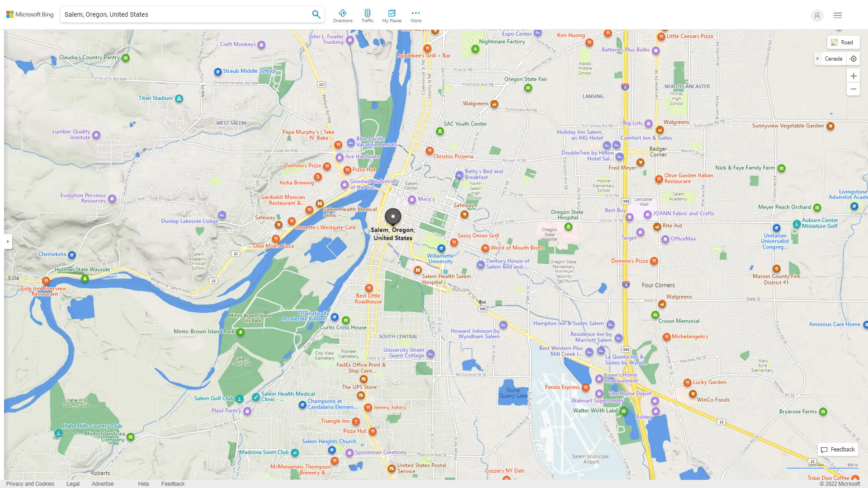Zoom in with the plus button

854,76
